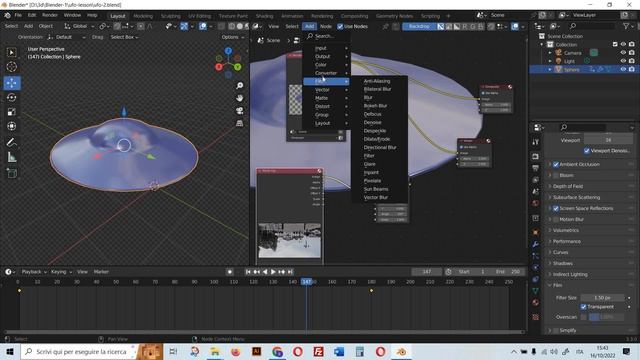
Task: Click the current frame number field 147
Action: 427,272
